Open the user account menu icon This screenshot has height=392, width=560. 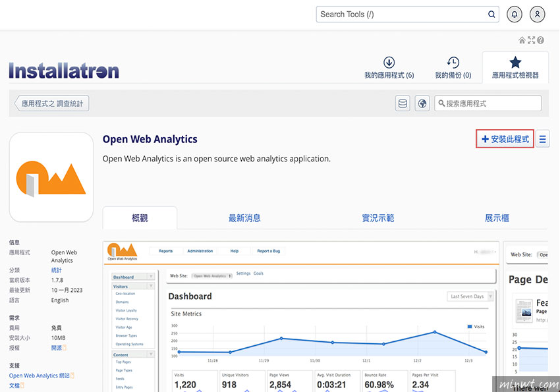tap(537, 14)
